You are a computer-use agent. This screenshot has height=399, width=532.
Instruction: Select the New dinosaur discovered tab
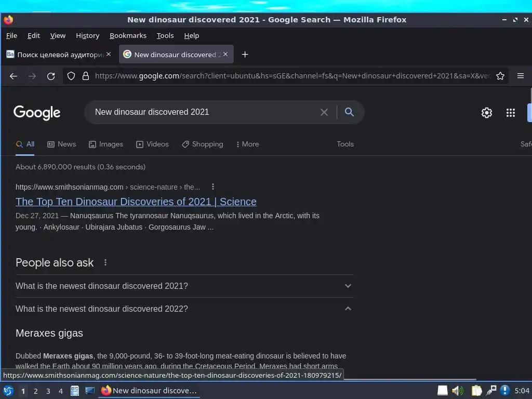tap(176, 54)
